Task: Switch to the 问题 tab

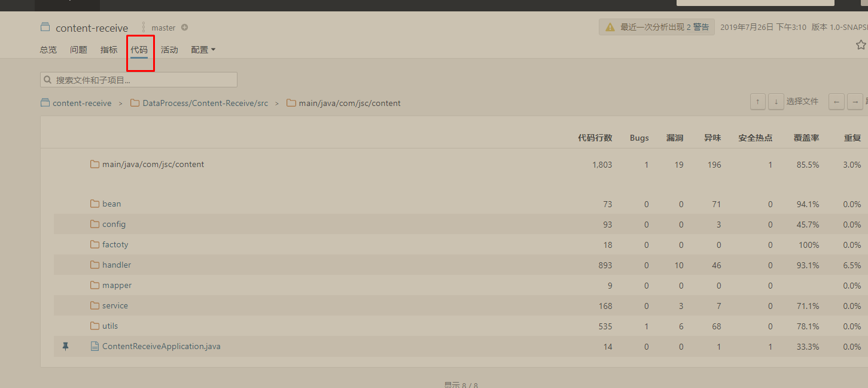Action: (78, 50)
